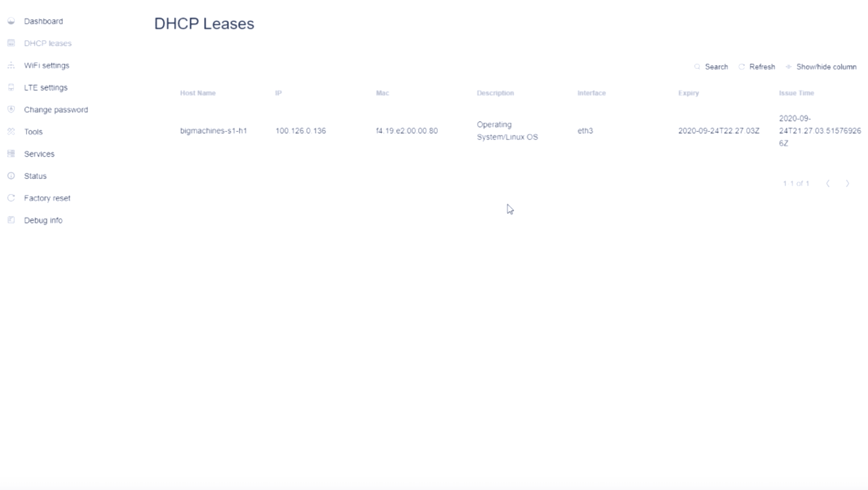Click the Search icon to filter leases
The width and height of the screenshot is (868, 490).
[x=698, y=66]
